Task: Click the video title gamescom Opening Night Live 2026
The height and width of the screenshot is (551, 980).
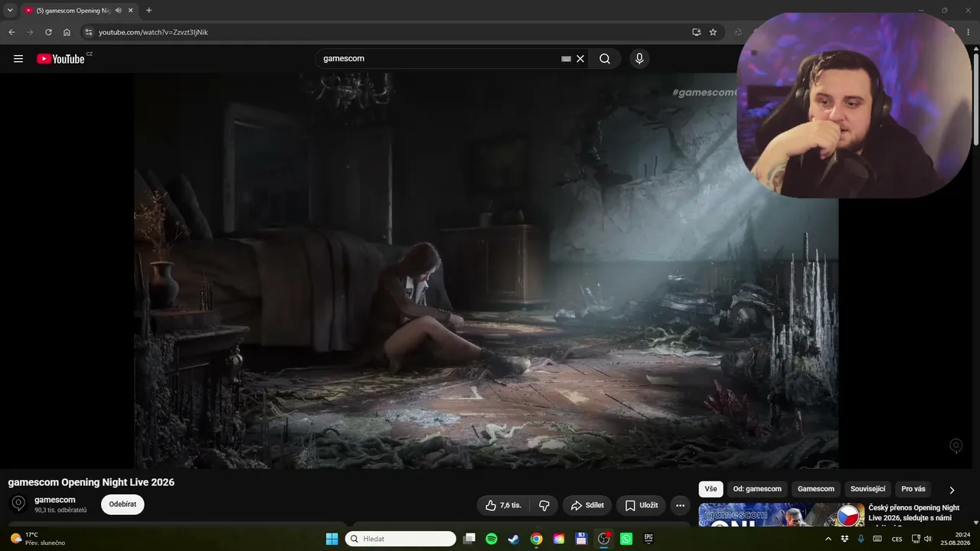Action: pos(91,482)
